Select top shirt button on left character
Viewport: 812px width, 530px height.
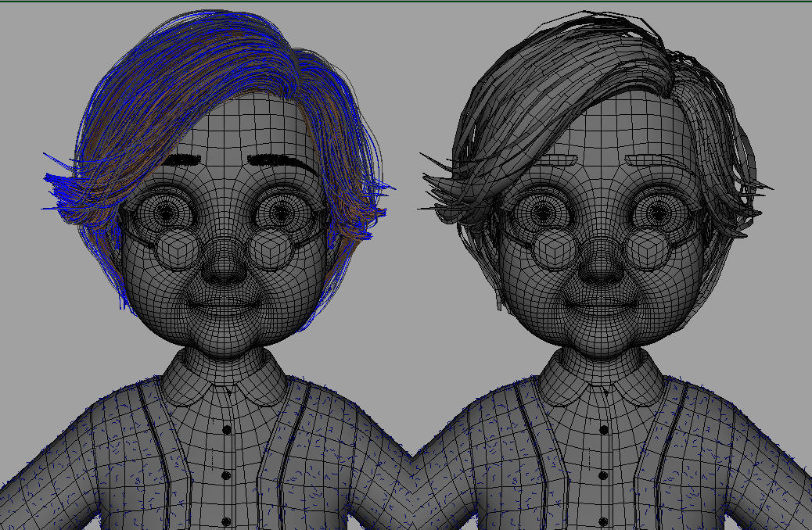point(226,430)
